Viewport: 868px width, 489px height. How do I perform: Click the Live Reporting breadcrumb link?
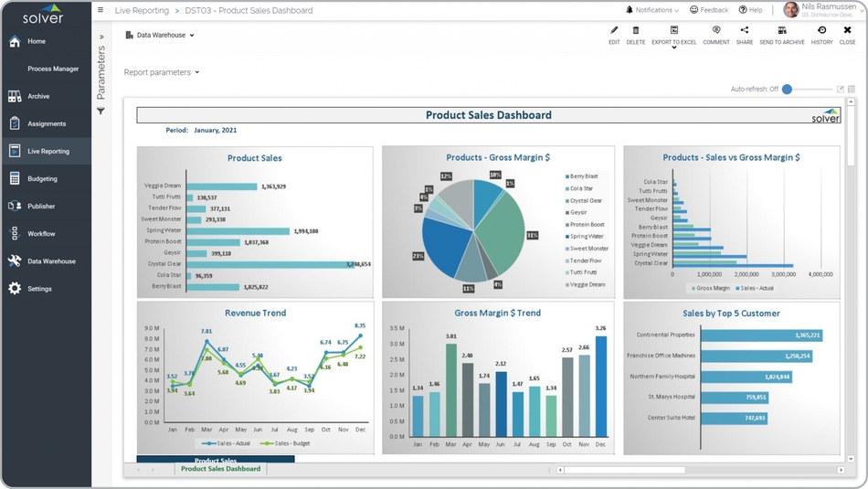pyautogui.click(x=142, y=11)
